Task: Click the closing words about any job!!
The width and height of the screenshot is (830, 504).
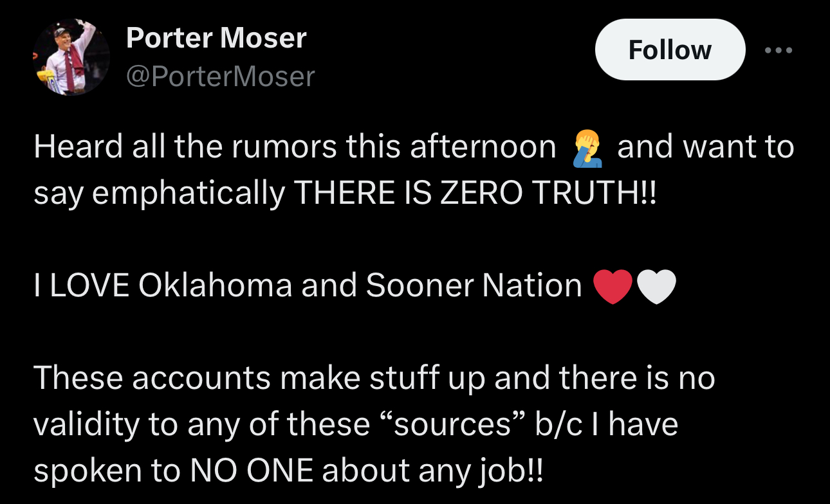Action: click(433, 472)
